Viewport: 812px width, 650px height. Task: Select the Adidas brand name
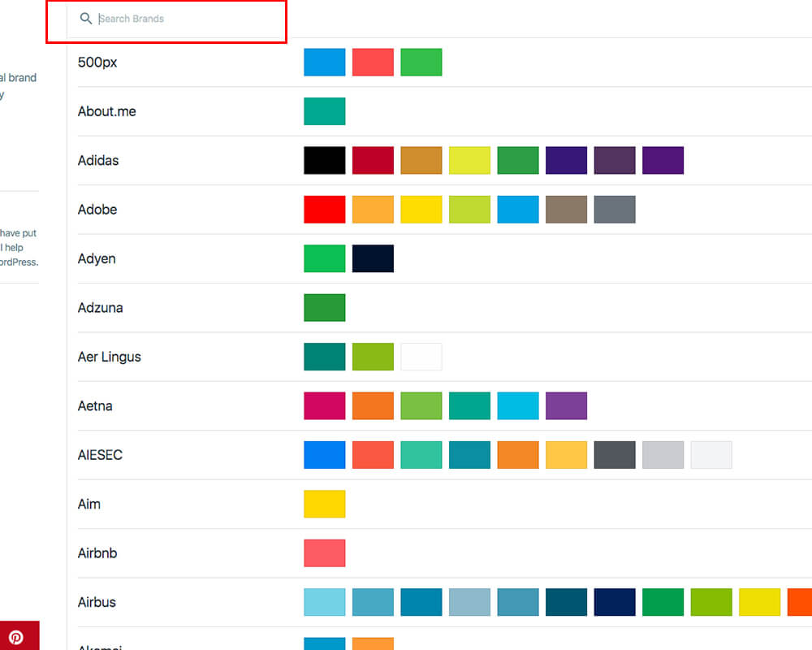[x=98, y=161]
